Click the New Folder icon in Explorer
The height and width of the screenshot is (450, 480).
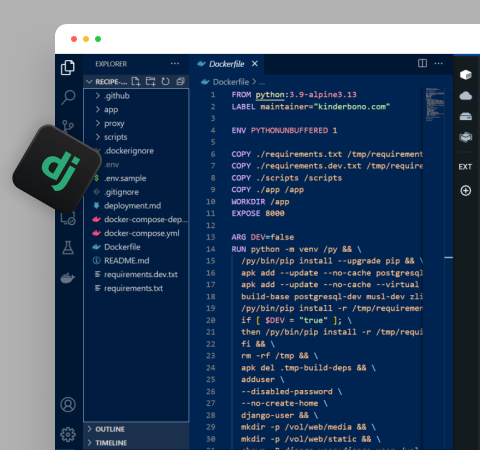click(x=151, y=81)
